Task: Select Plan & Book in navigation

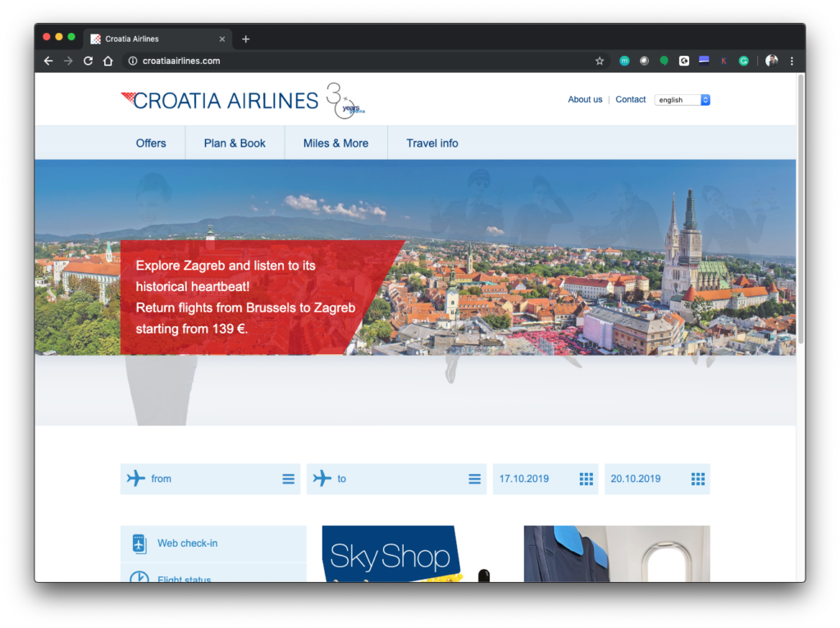Action: tap(235, 143)
